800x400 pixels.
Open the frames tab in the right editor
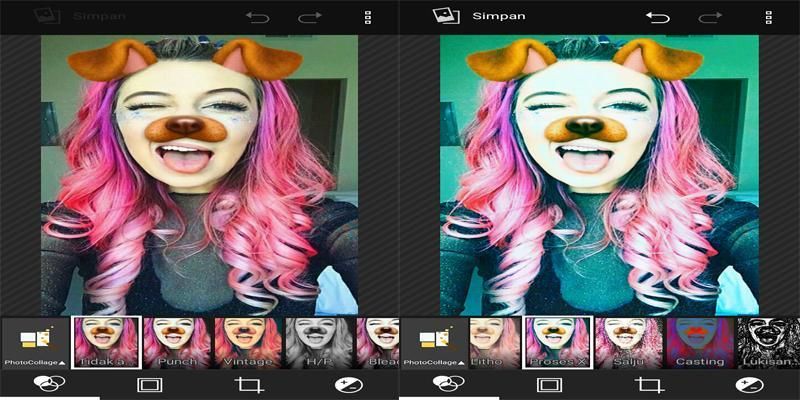coord(547,385)
